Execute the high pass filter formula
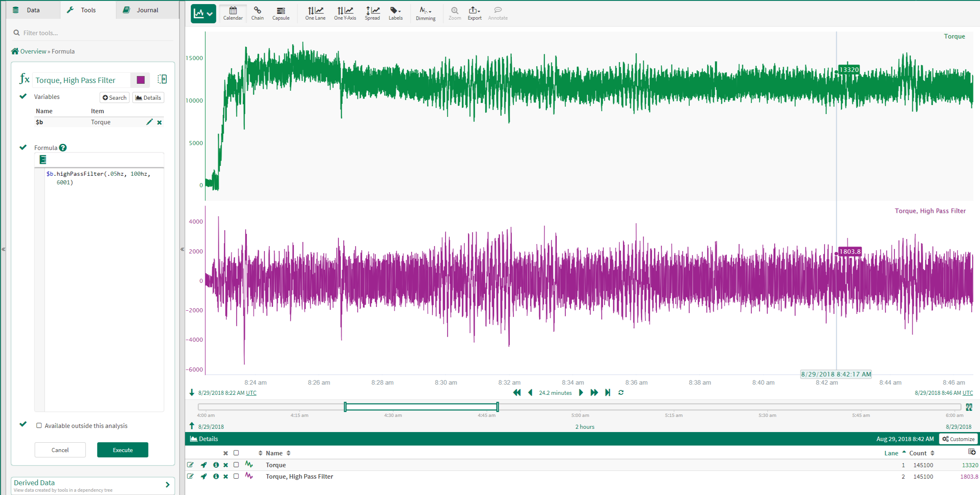This screenshot has width=980, height=495. coord(122,450)
